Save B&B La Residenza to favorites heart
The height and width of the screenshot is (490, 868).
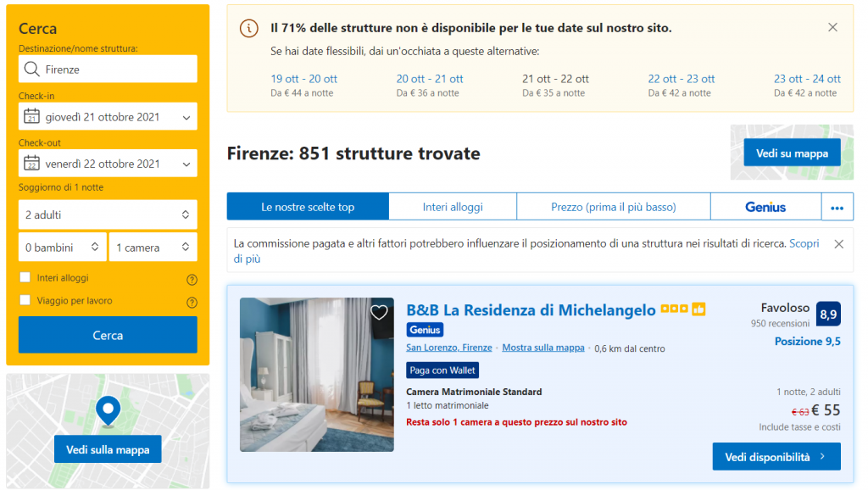click(379, 312)
